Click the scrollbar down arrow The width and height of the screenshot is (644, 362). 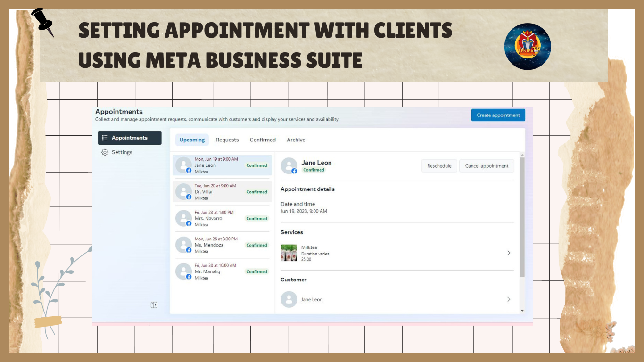(x=522, y=311)
